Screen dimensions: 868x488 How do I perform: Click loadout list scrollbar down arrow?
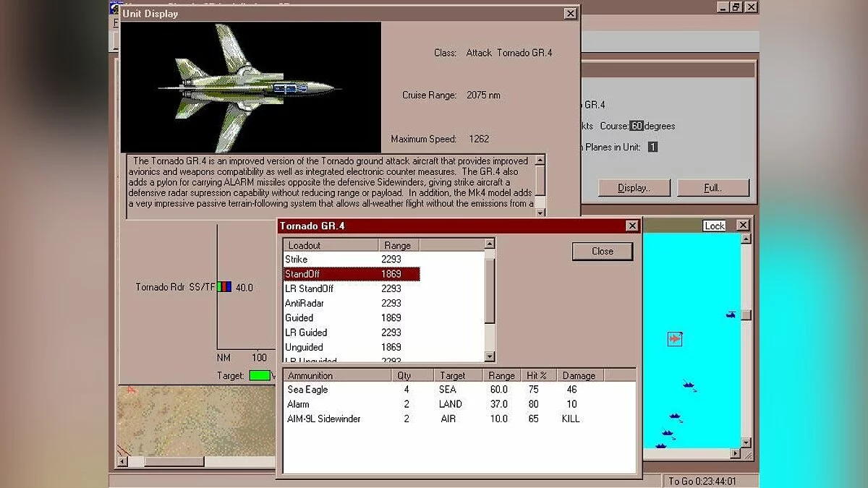pos(490,356)
